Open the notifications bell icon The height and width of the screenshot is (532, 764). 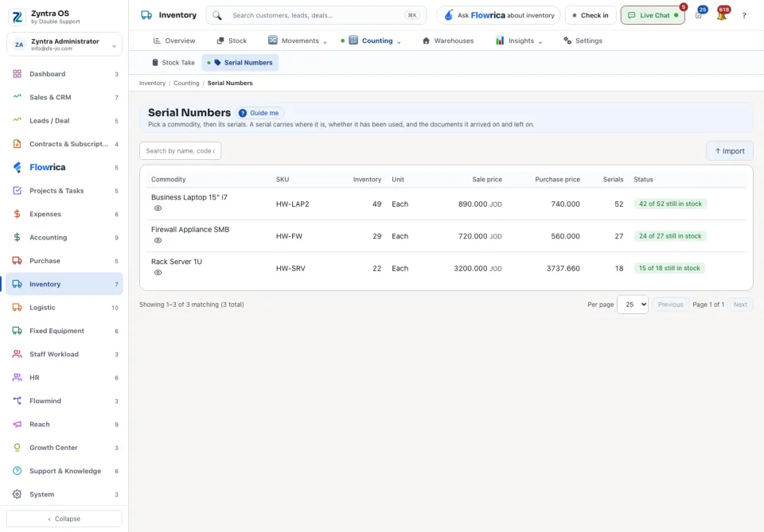click(722, 15)
